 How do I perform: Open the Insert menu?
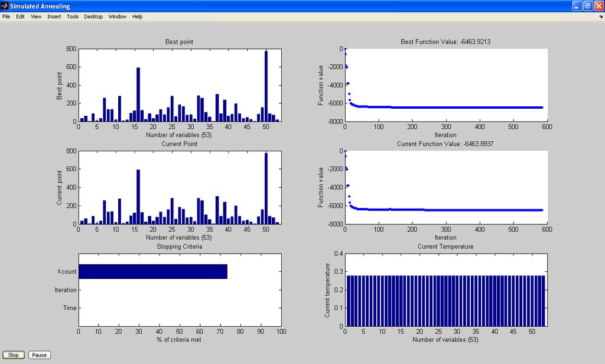pyautogui.click(x=54, y=17)
